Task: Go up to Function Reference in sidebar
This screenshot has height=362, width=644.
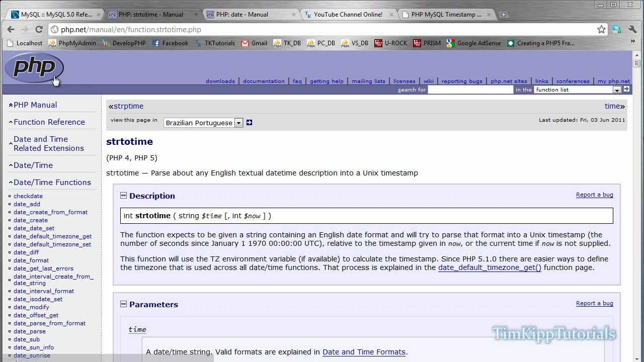Action: pyautogui.click(x=49, y=122)
